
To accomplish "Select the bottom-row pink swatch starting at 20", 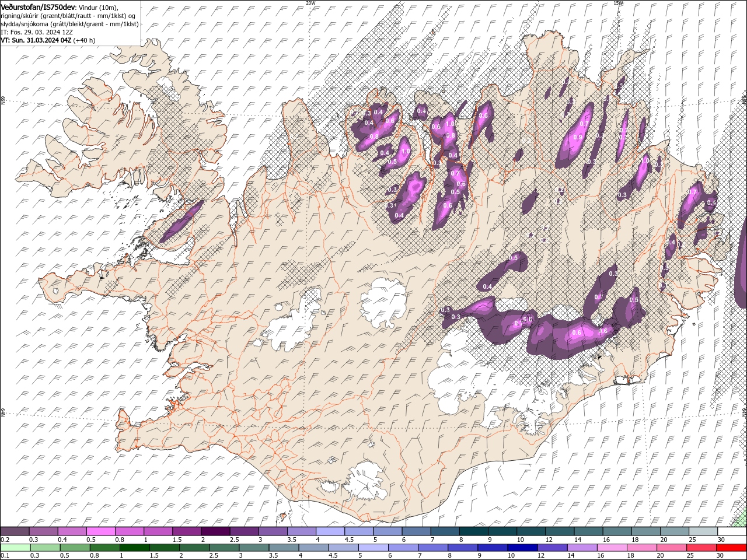I will [x=672, y=548].
